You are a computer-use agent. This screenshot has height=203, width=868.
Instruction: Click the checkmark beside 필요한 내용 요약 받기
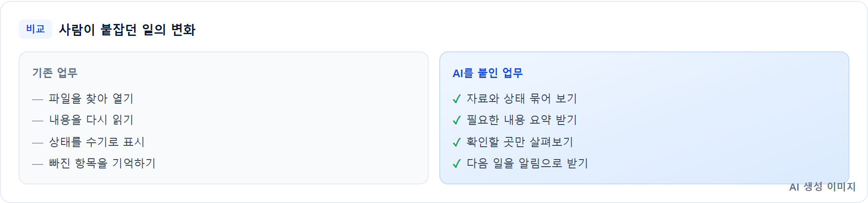pyautogui.click(x=457, y=120)
